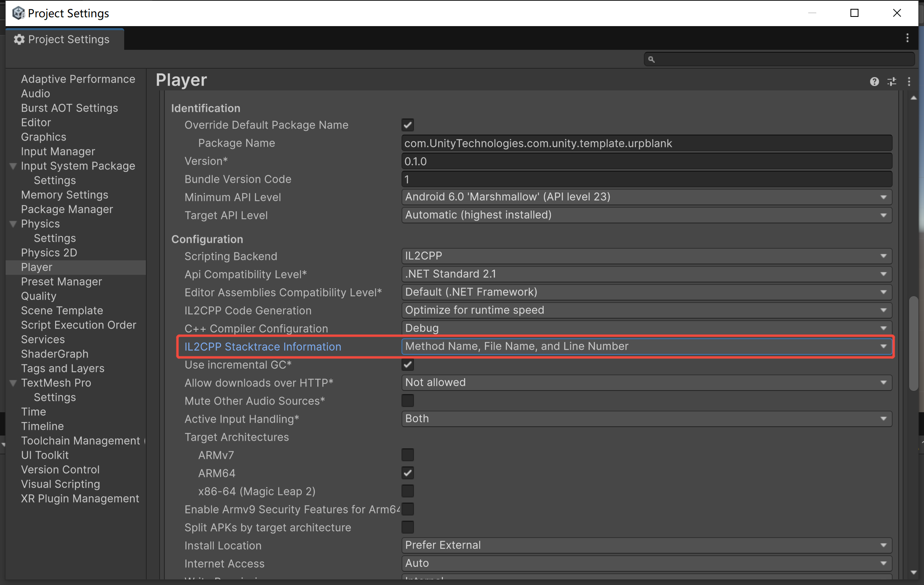The height and width of the screenshot is (585, 924).
Task: Open Api Compatibility Level dropdown
Action: tap(647, 274)
